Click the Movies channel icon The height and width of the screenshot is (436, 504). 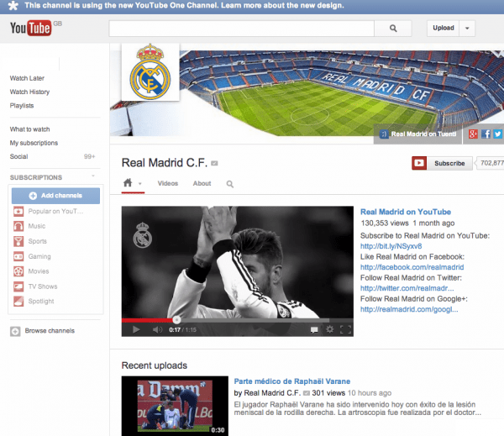(18, 271)
